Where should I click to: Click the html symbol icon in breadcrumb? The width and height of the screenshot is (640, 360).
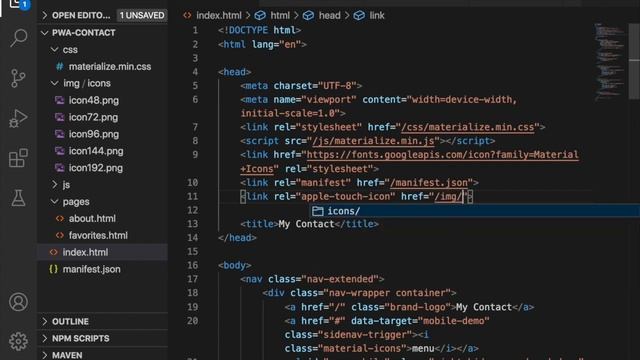tap(260, 16)
